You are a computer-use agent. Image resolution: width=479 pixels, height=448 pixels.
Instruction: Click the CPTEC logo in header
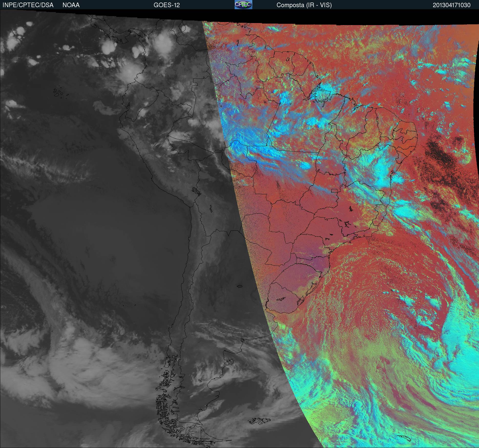tap(243, 5)
